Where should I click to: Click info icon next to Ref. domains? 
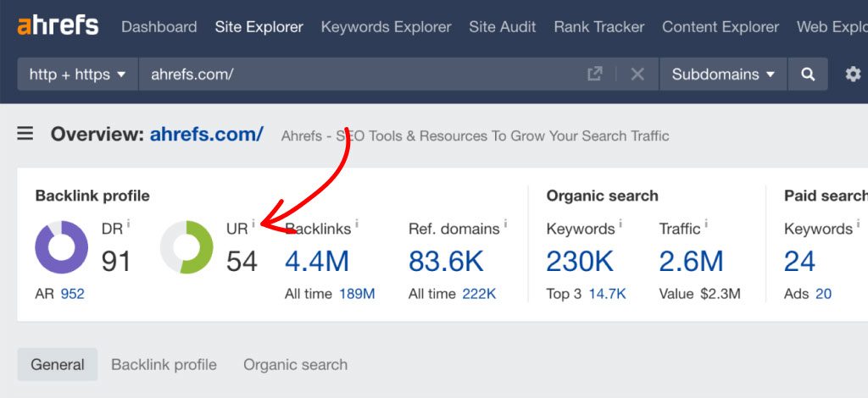tap(505, 224)
